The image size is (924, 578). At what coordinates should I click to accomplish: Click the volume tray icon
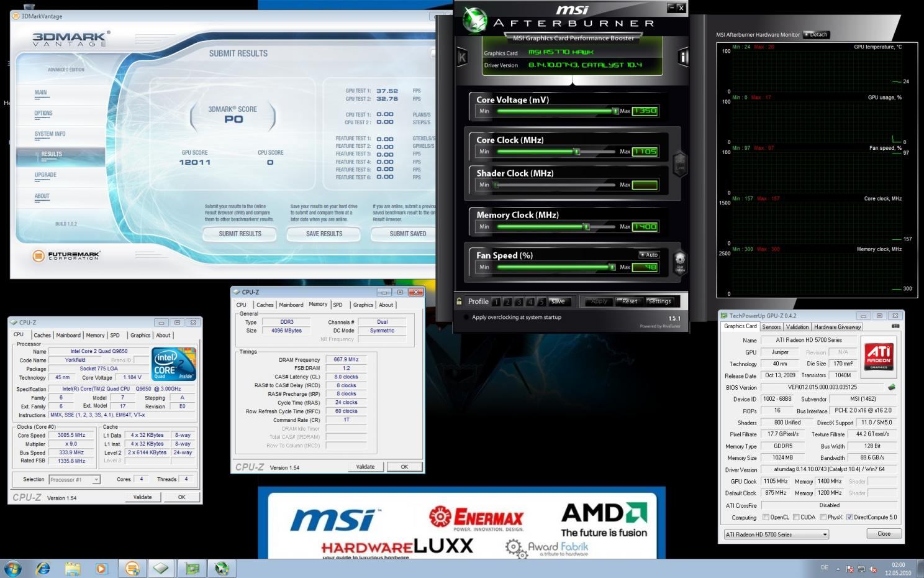pyautogui.click(x=873, y=569)
